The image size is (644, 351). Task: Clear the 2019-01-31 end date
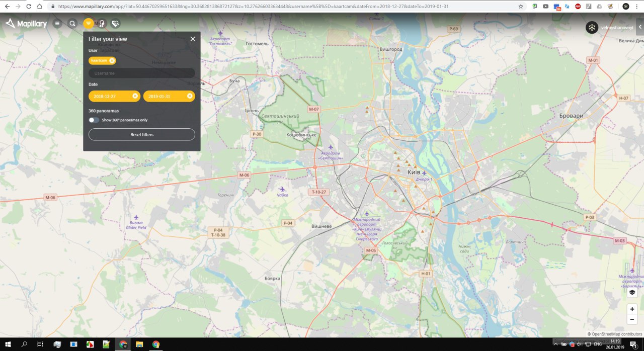pos(190,96)
